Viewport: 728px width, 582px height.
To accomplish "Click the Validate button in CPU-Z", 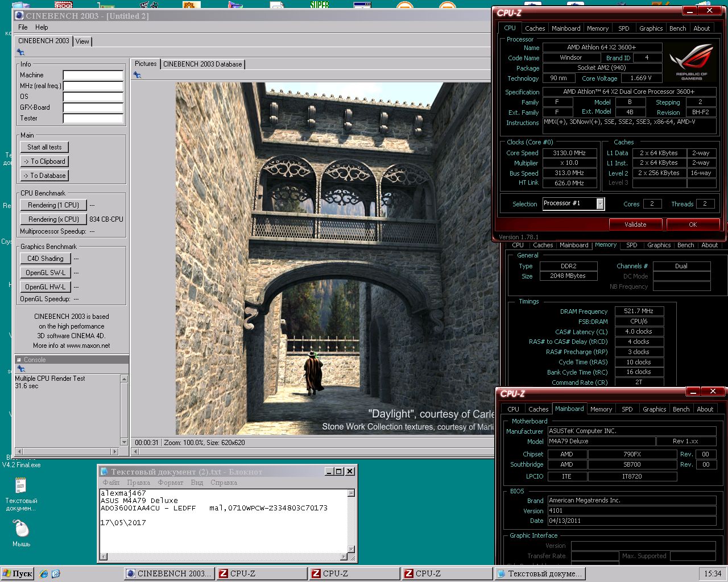I will tap(635, 225).
